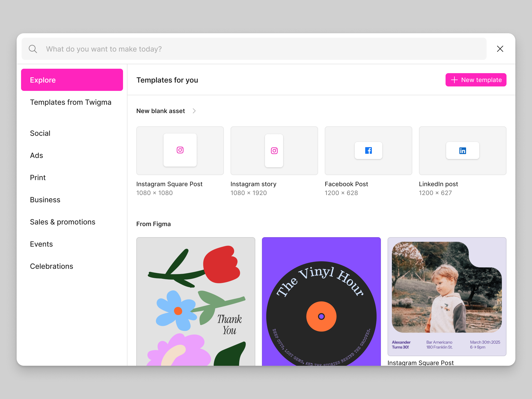
Task: Open the Sales & promotions category
Action: tap(63, 222)
